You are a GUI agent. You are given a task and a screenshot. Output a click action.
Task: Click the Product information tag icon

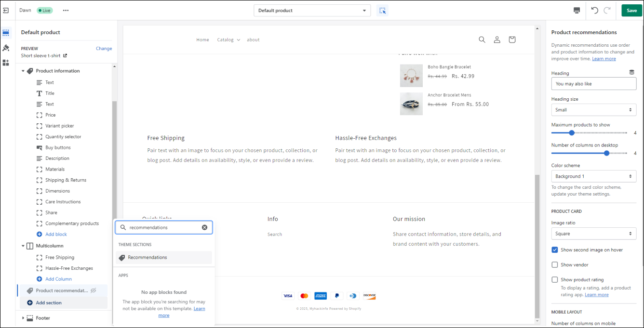30,71
